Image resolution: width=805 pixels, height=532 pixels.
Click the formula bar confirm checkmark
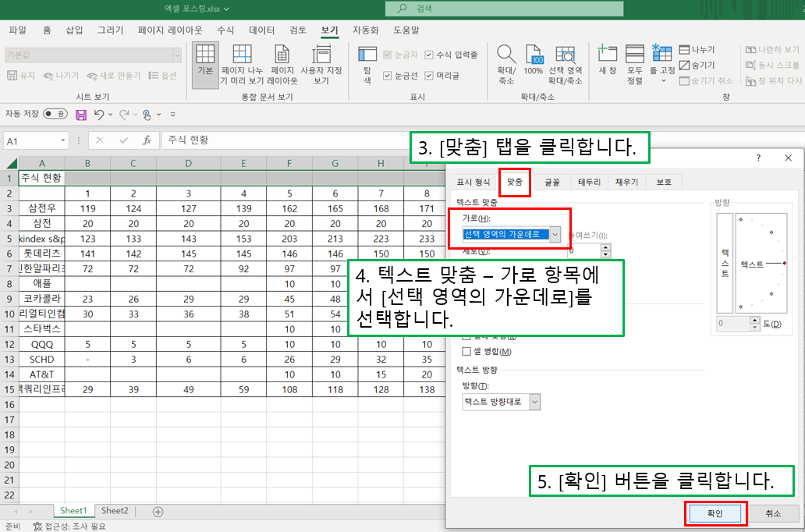(123, 140)
